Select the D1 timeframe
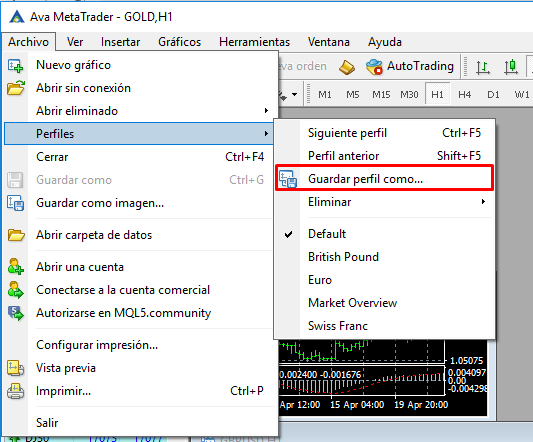This screenshot has width=533, height=442. [x=493, y=94]
